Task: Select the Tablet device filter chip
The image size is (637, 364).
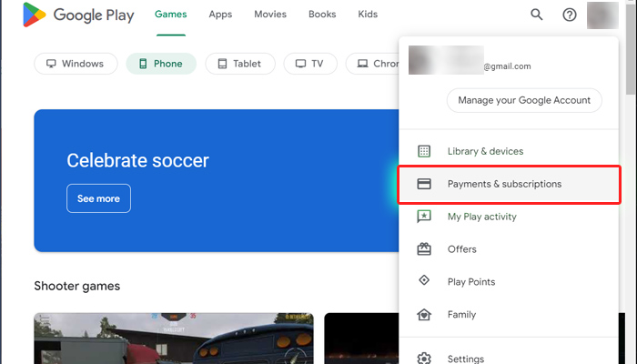Action: pyautogui.click(x=240, y=64)
